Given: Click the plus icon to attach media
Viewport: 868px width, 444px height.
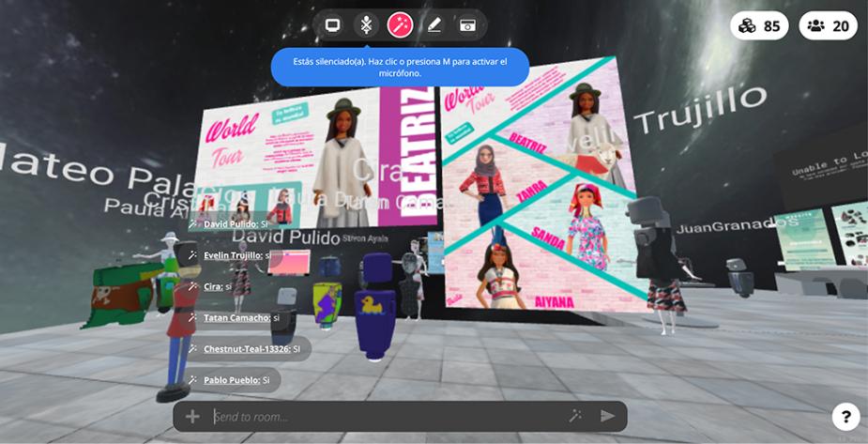Looking at the screenshot, I should pyautogui.click(x=192, y=417).
